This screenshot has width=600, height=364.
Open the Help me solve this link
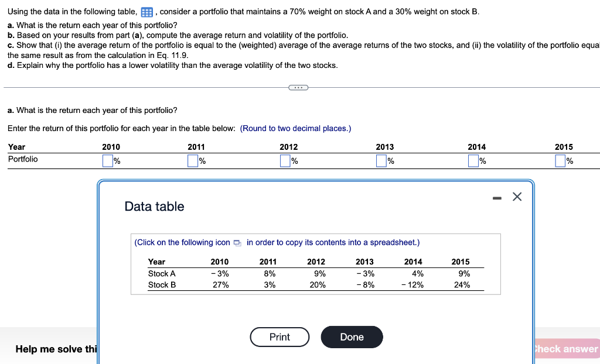56,349
